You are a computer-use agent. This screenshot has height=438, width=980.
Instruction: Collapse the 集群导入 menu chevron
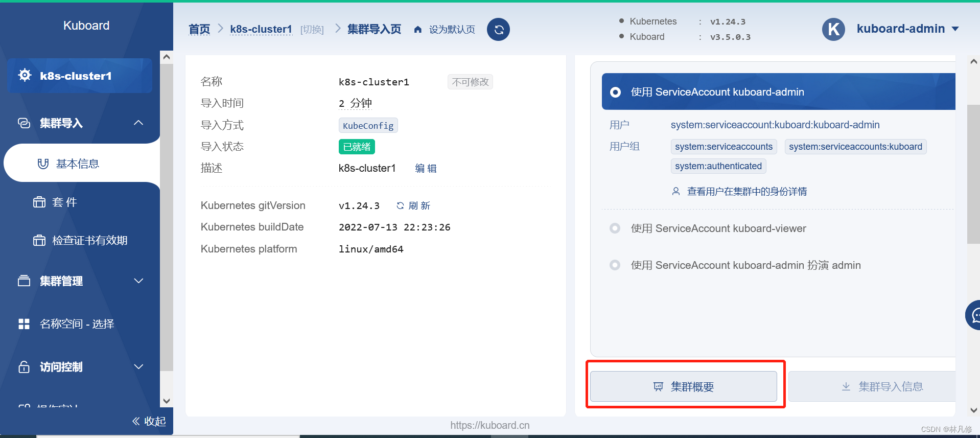point(138,123)
